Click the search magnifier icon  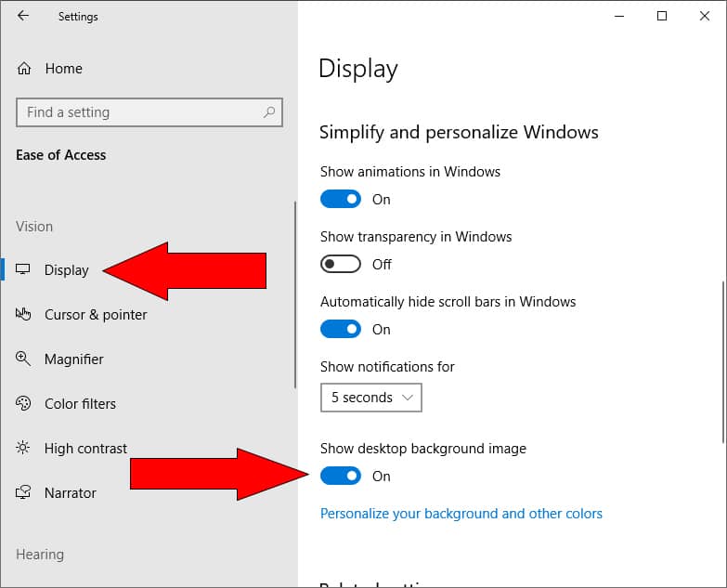click(269, 112)
